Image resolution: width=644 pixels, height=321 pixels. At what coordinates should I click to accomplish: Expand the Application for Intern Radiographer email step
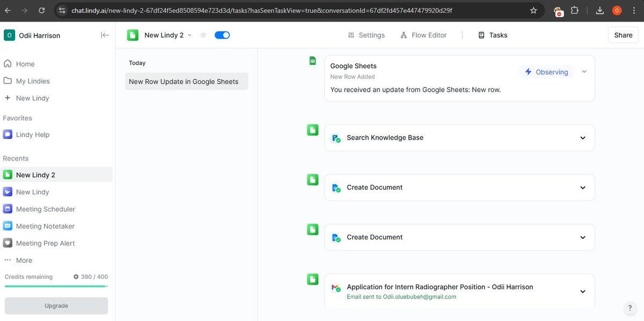pyautogui.click(x=583, y=291)
